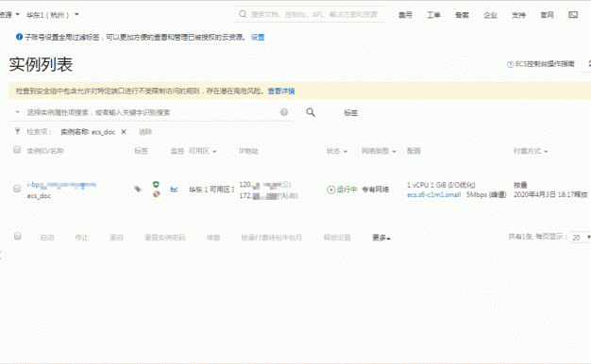This screenshot has height=364, width=591.
Task: Click the 监控 column header
Action: (177, 151)
